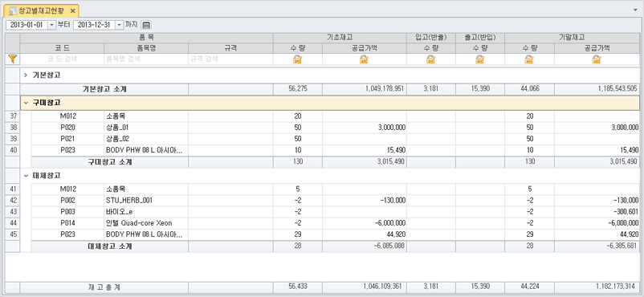This screenshot has width=644, height=297.
Task: Click code P020 cell
Action: (67, 128)
